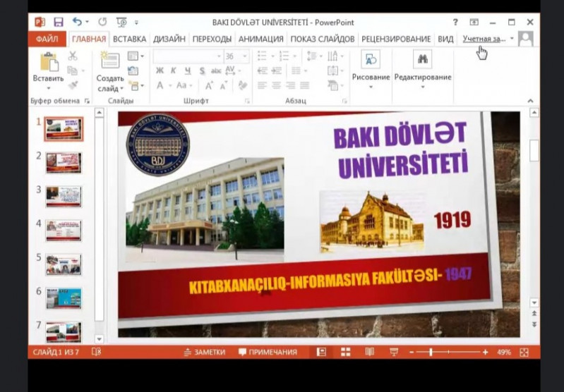Open ribbon display options icon
564x392 pixels.
[474, 23]
